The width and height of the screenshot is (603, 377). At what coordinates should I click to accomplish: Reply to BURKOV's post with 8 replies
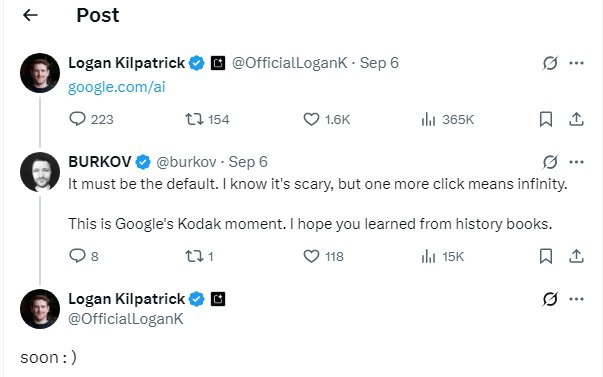pyautogui.click(x=83, y=256)
